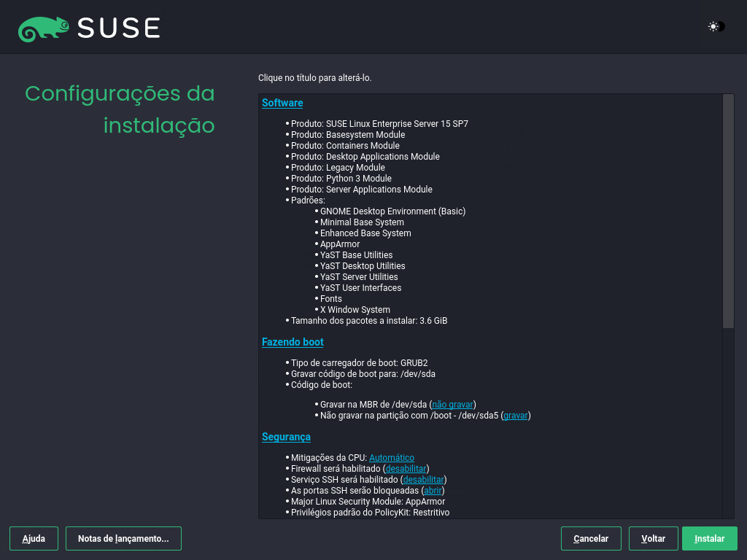Viewport: 747px width, 560px height.
Task: Select text 'Produto: Desktop Applications Module'
Action: (365, 157)
